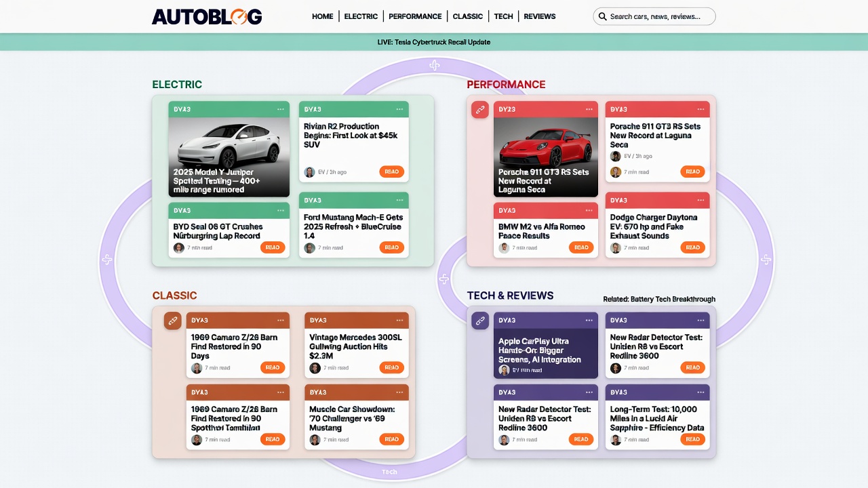
Task: Click plus icon on ring right of Performance
Action: [x=766, y=260]
